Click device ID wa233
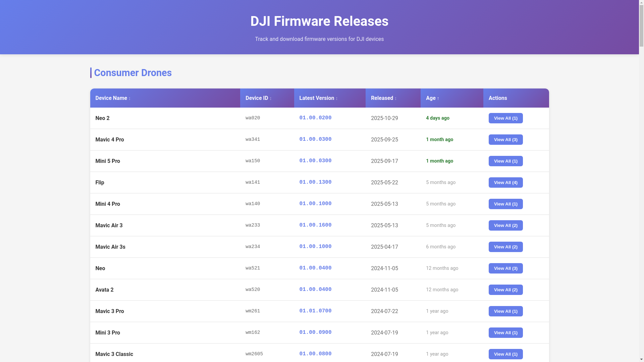The width and height of the screenshot is (644, 362). click(x=253, y=225)
